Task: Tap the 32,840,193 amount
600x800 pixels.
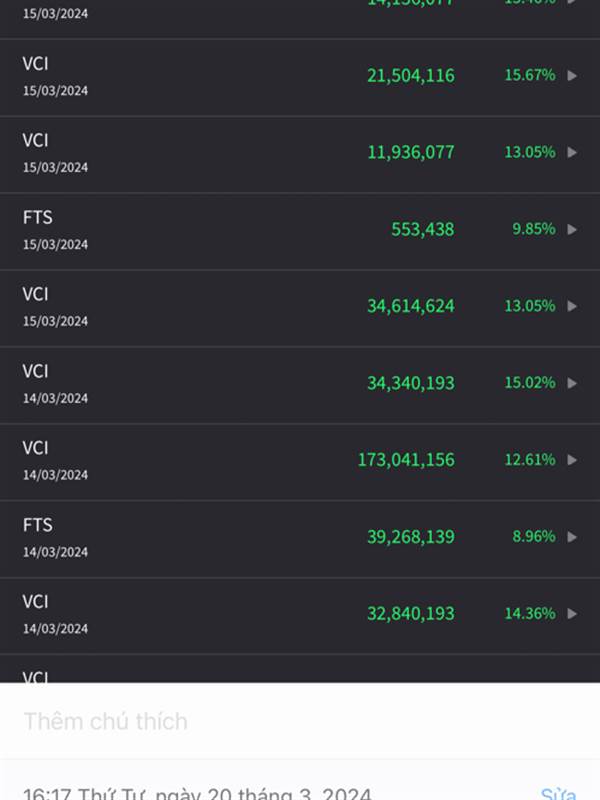Action: [x=411, y=613]
